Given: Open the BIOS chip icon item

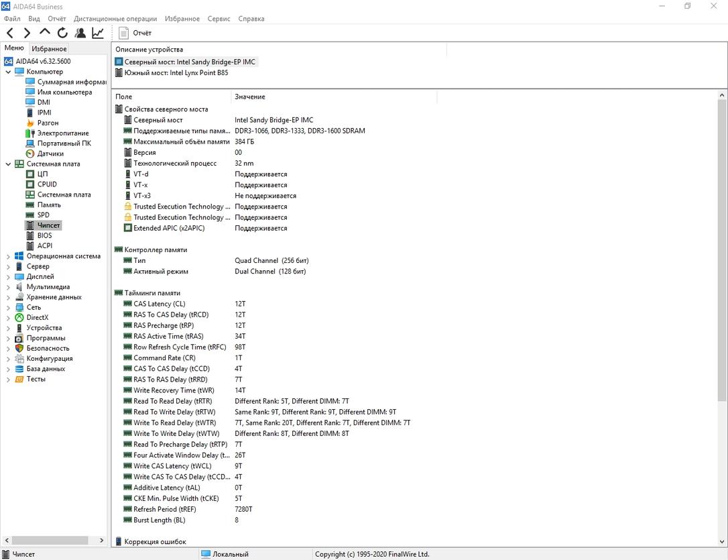Looking at the screenshot, I should [x=30, y=235].
